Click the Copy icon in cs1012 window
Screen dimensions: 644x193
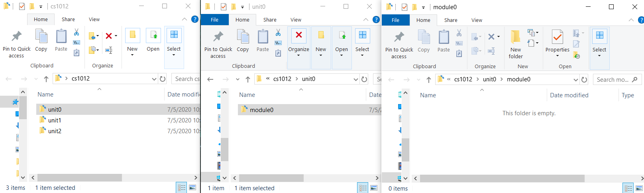[41, 41]
